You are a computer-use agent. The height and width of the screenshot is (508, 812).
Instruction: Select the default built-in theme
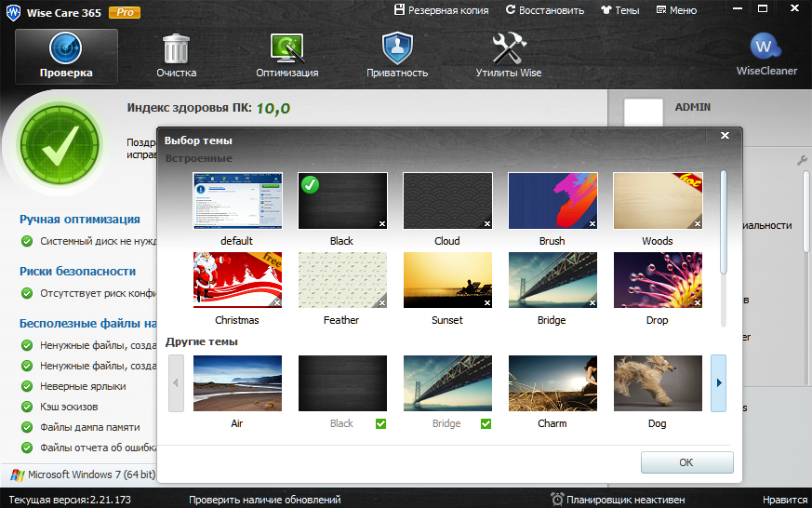coord(237,201)
